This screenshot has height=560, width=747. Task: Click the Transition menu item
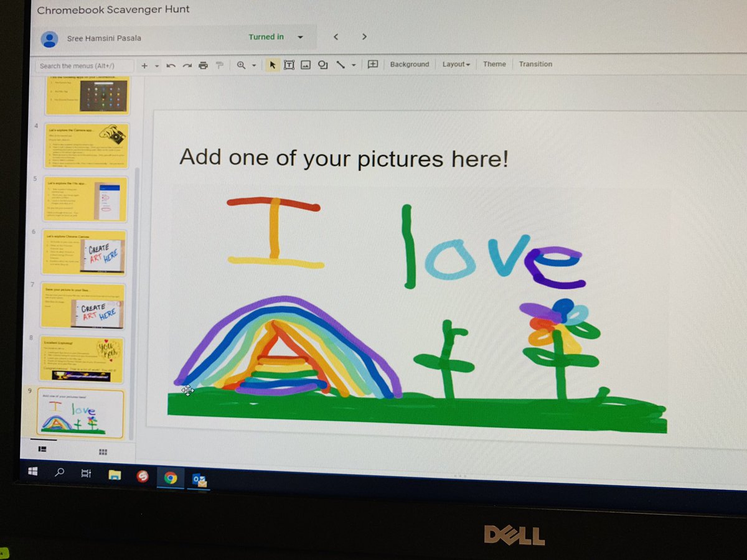tap(535, 64)
